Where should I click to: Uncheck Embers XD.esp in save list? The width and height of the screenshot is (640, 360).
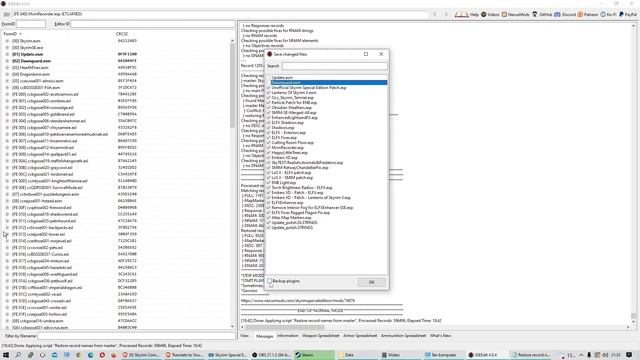click(269, 158)
